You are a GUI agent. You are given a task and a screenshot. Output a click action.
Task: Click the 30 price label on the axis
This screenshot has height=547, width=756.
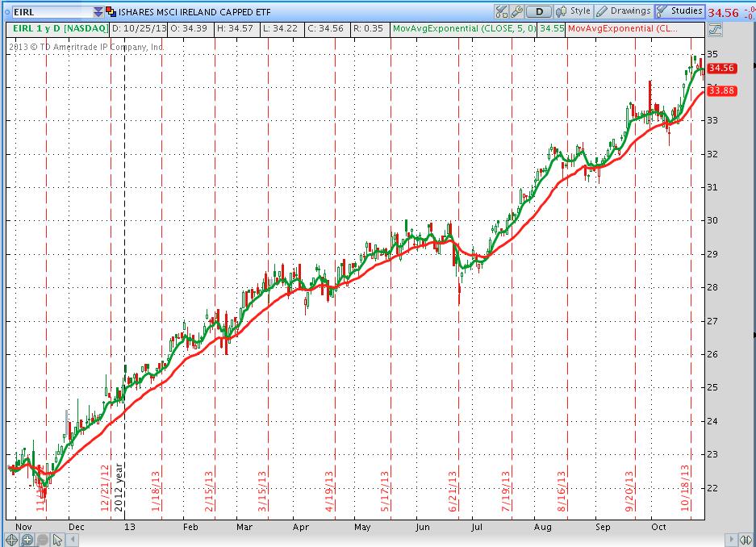tap(712, 220)
